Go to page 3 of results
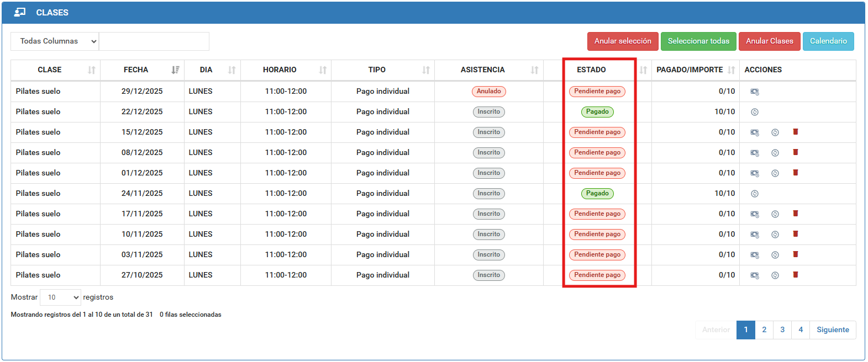 point(782,330)
